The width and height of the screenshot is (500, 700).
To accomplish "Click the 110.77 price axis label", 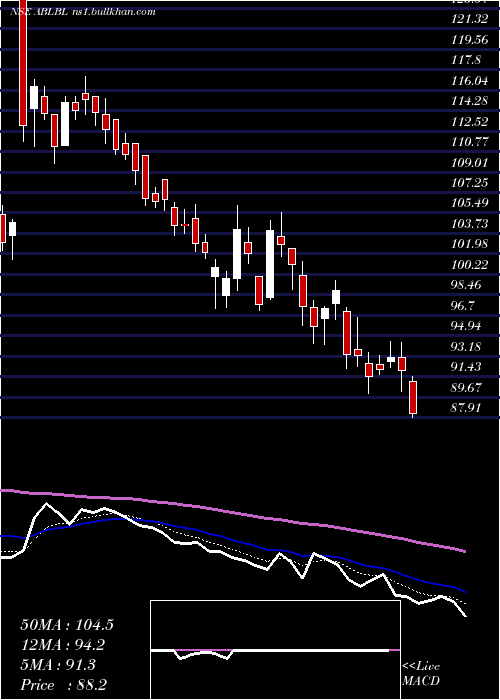I will coord(469,142).
